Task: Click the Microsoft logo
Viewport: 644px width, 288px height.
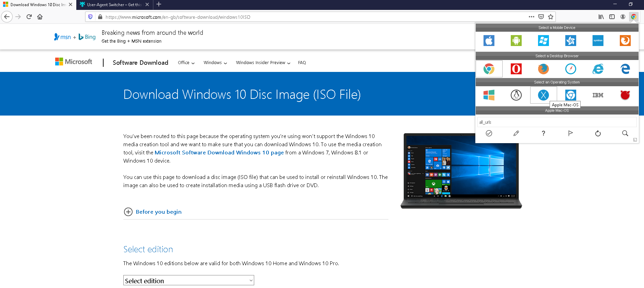Action: [x=74, y=62]
